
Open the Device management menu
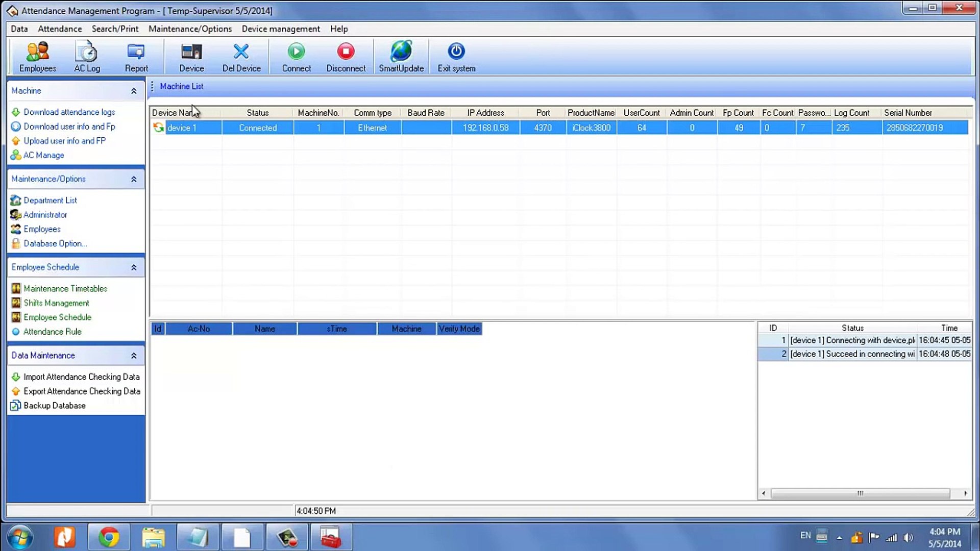coord(281,29)
